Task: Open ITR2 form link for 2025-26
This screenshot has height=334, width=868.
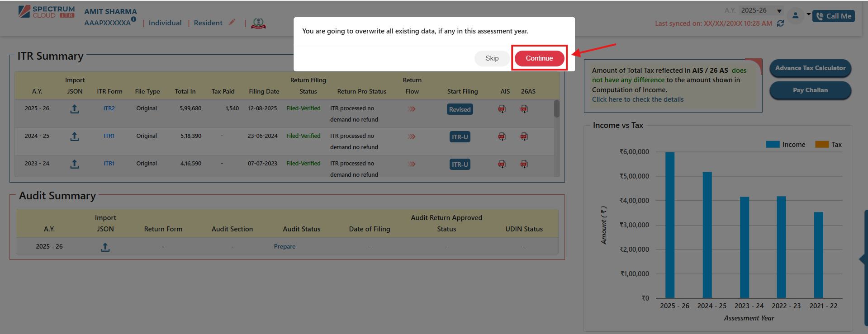Action: point(109,108)
